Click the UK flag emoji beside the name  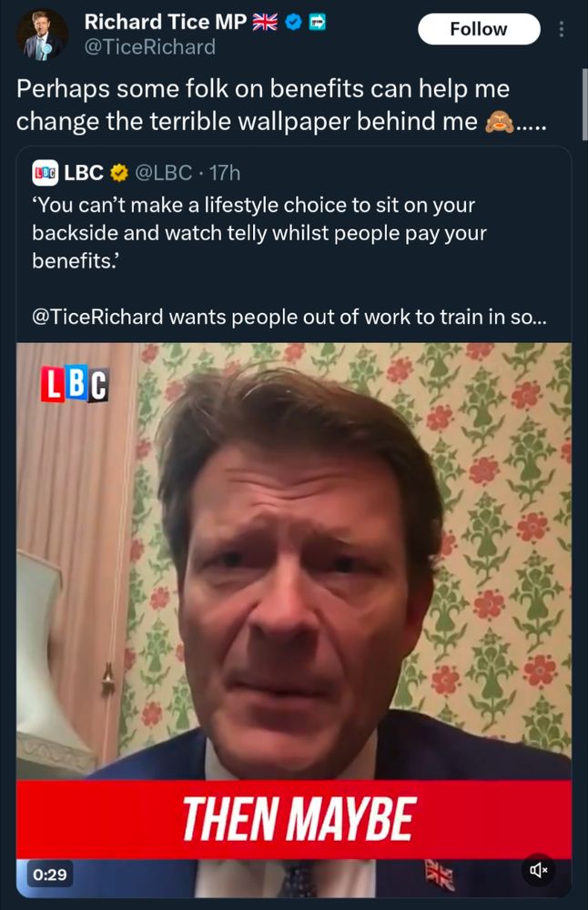(x=265, y=22)
